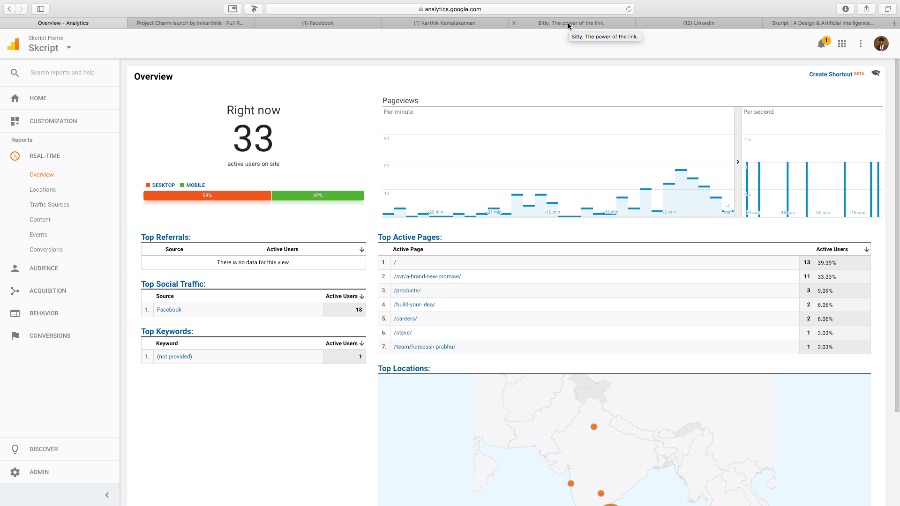Click the Create Shortcut link

pyautogui.click(x=830, y=74)
